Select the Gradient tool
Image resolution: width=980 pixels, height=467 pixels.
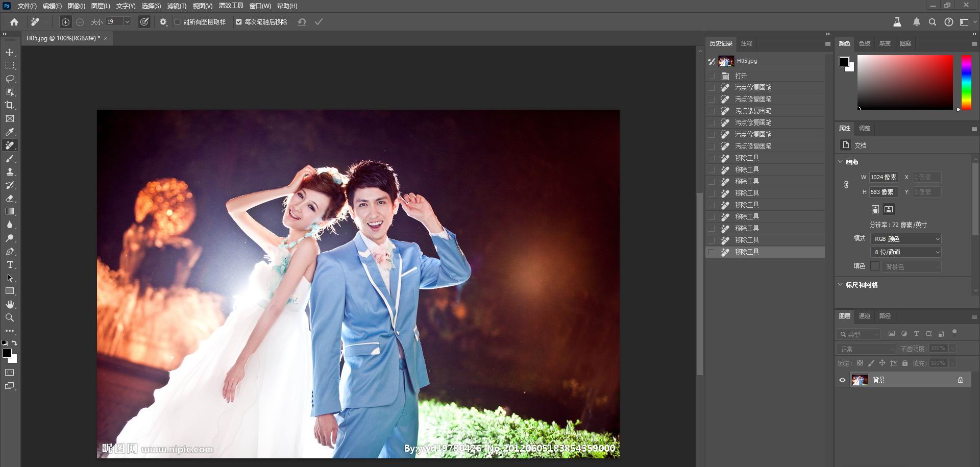coord(10,211)
